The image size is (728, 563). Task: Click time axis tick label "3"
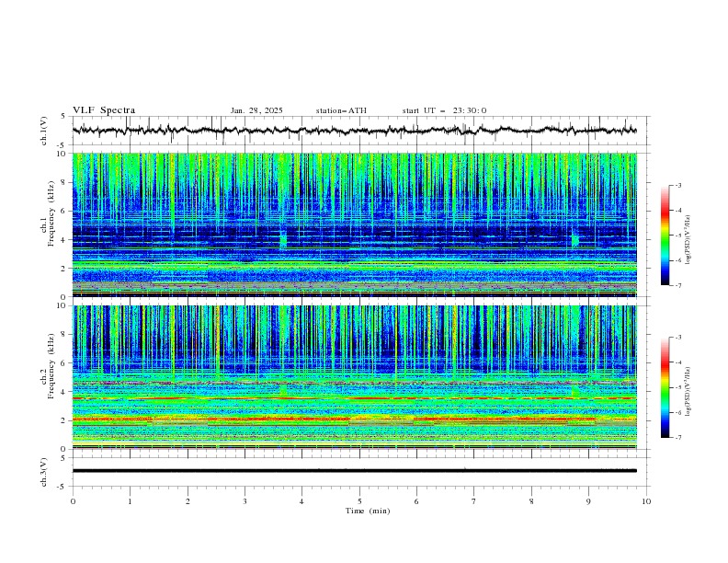click(245, 501)
